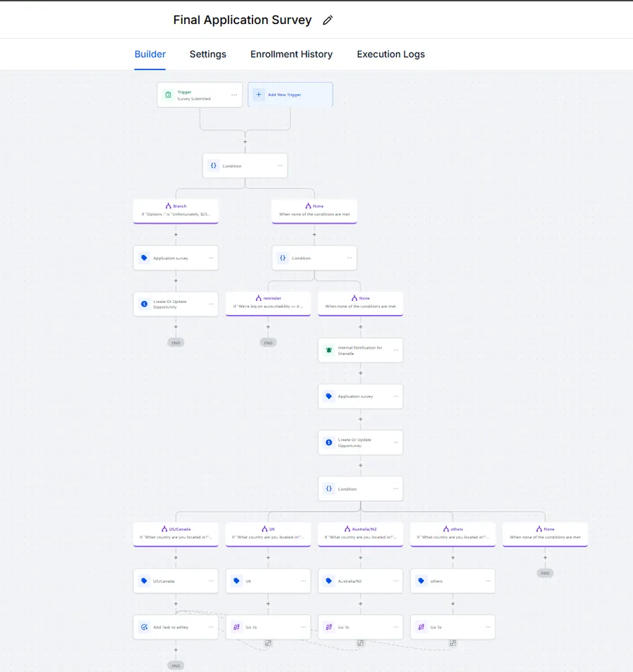Click the branch icon on the reminder branch
The width and height of the screenshot is (633, 672).
tap(259, 298)
